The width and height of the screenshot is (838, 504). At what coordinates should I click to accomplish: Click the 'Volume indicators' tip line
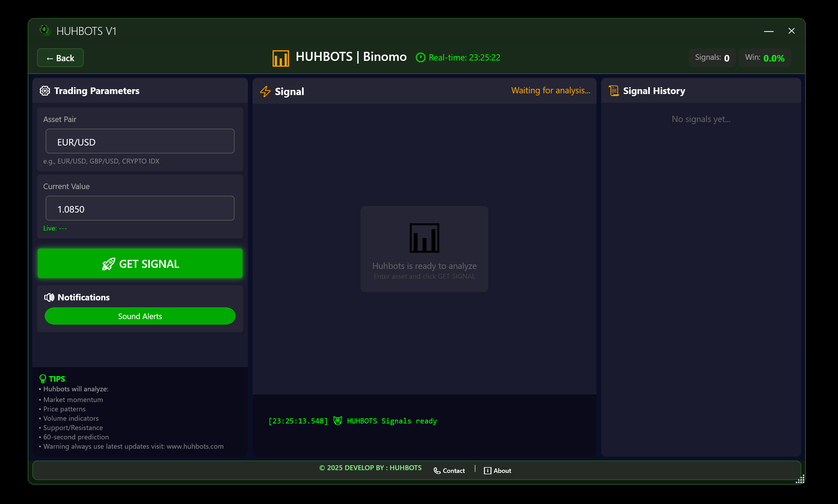pos(71,419)
